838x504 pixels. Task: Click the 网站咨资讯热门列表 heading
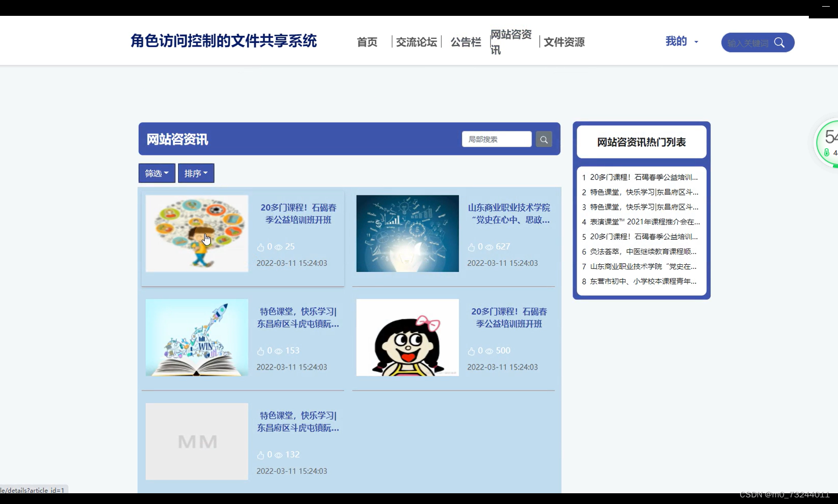642,142
